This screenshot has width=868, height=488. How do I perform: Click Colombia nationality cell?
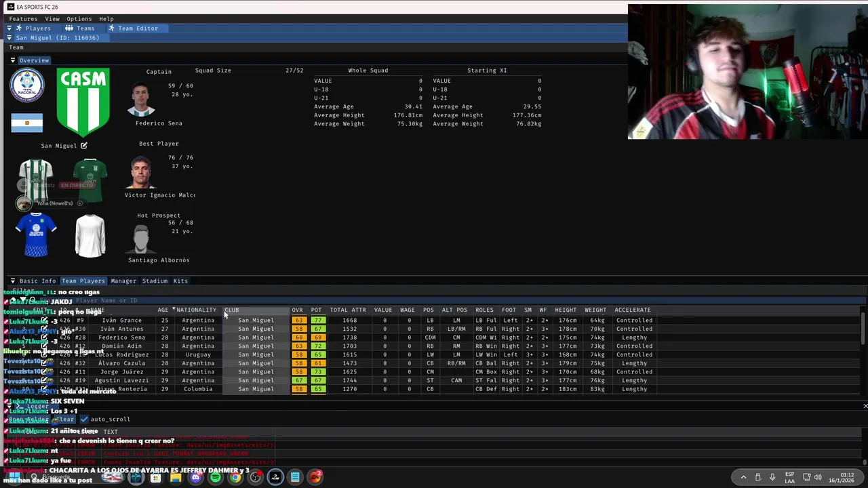pyautogui.click(x=198, y=390)
